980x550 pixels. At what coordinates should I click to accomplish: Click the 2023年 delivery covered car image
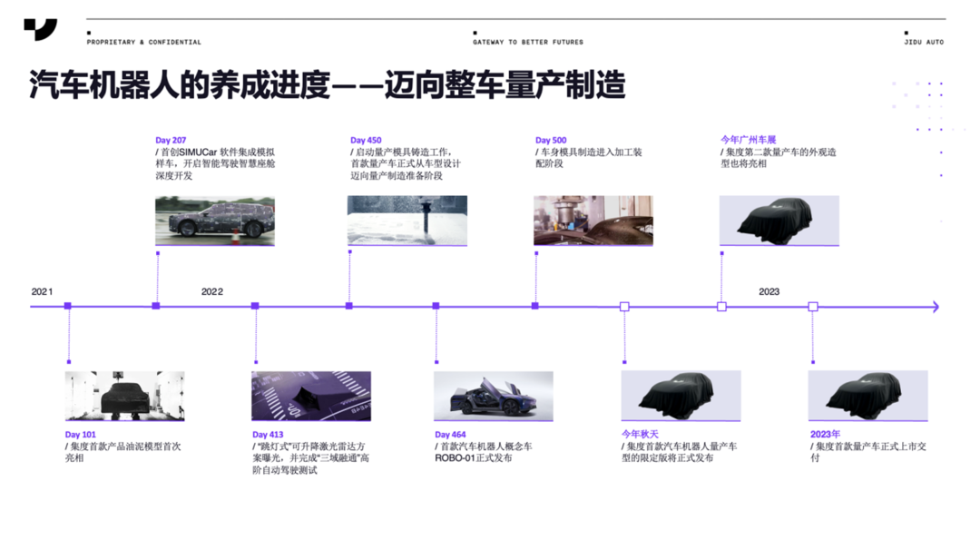[868, 396]
